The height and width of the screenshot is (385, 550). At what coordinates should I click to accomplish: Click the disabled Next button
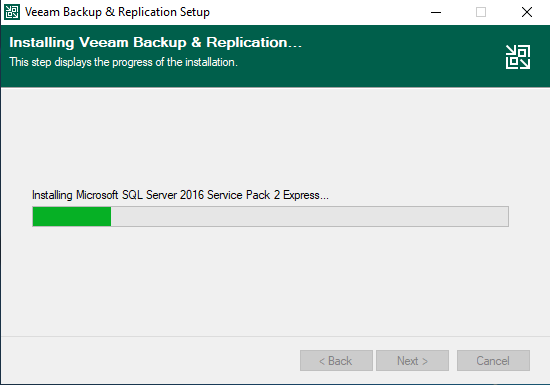coord(412,360)
